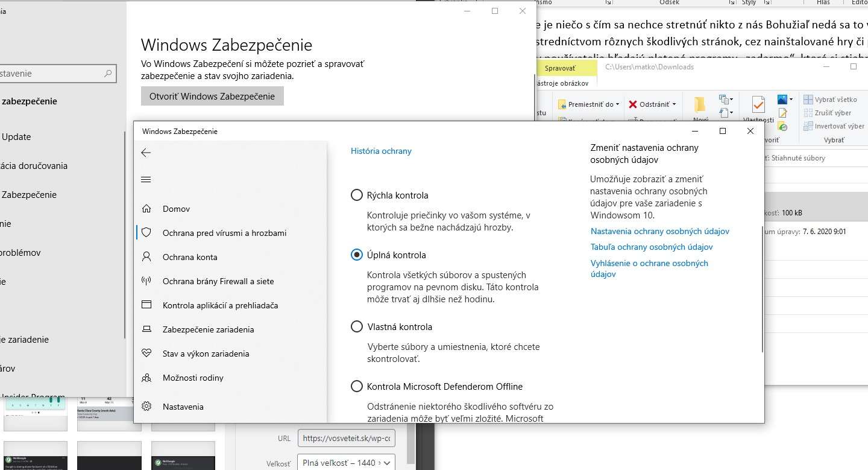This screenshot has height=470, width=868.
Task: Click the Premiestniť do folder icon in Explorer
Action: (x=562, y=104)
